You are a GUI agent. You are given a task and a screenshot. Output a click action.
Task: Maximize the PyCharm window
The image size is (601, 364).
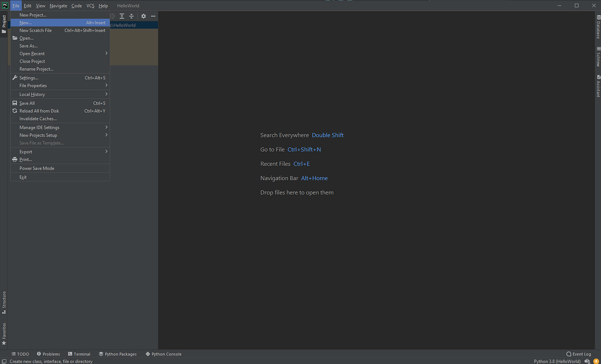coord(577,5)
